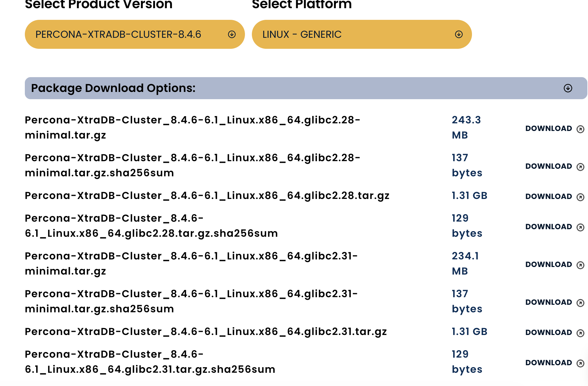Click the Package Download Options title text
Viewport: 588px width, 386px height.
click(113, 88)
